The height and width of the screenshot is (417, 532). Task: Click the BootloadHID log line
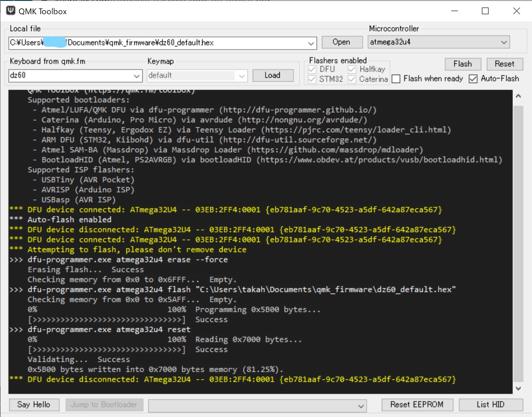pos(267,160)
